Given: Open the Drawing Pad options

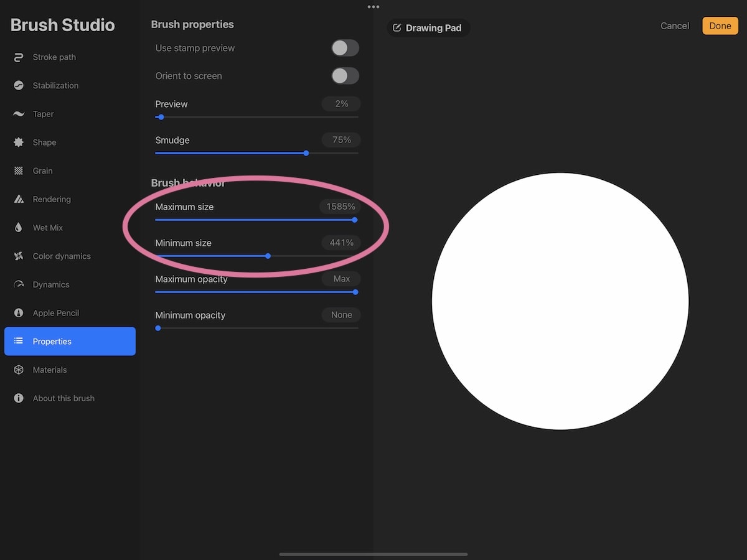Looking at the screenshot, I should tap(428, 28).
